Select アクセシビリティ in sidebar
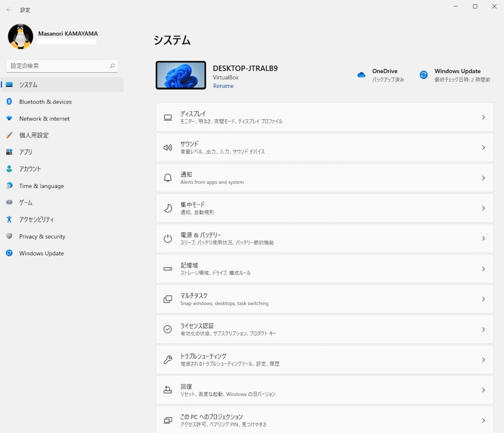The width and height of the screenshot is (504, 433). click(x=62, y=219)
